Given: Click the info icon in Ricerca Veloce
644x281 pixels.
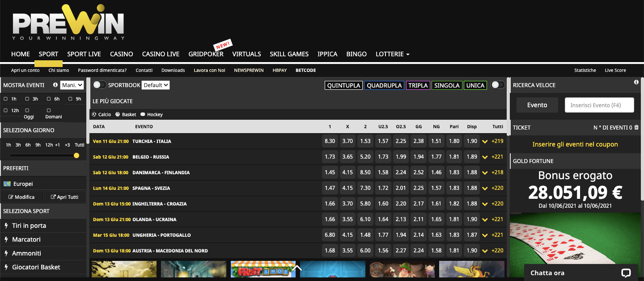Looking at the screenshot, I should coord(636,82).
